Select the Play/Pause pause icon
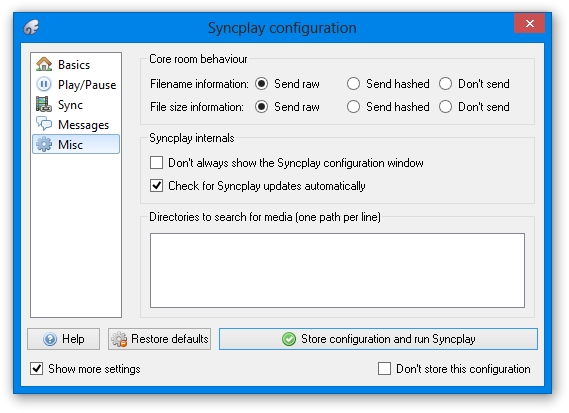Viewport: 569px width, 413px height. 44,85
